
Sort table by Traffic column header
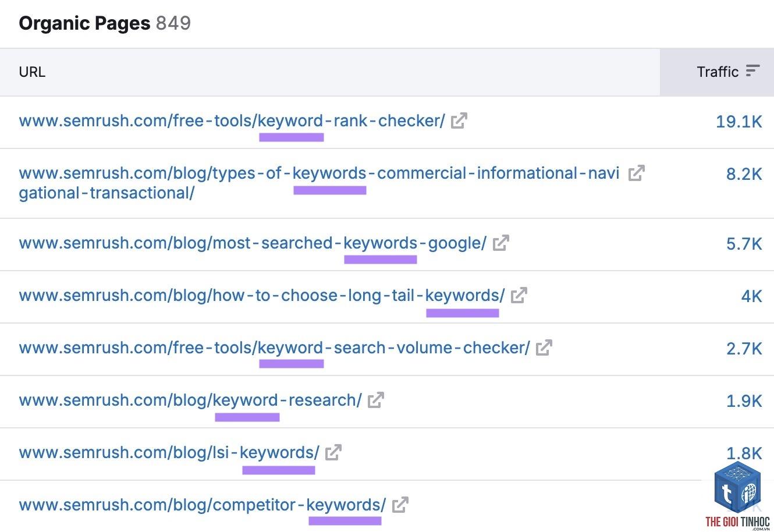717,72
